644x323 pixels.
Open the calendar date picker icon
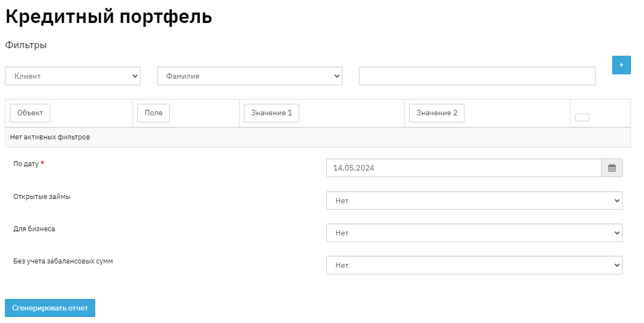pyautogui.click(x=612, y=168)
